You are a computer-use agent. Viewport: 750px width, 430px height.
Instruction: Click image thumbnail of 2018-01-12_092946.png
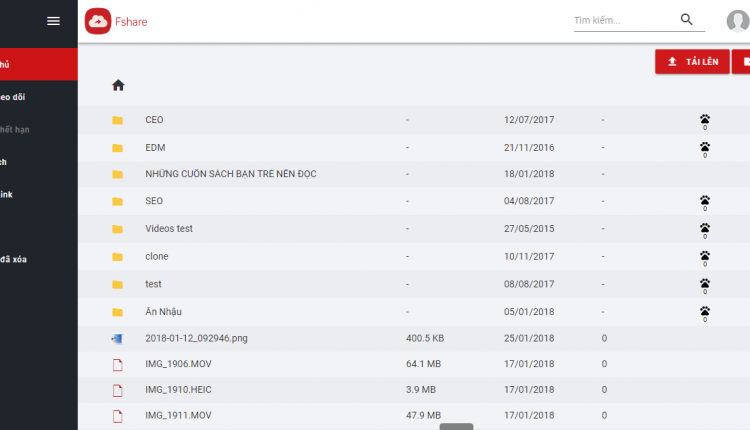tap(117, 339)
